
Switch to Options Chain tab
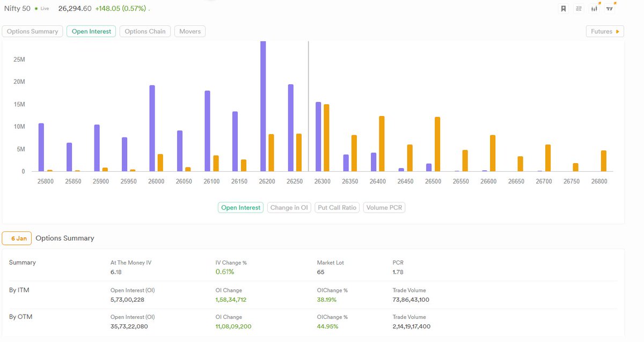click(145, 32)
